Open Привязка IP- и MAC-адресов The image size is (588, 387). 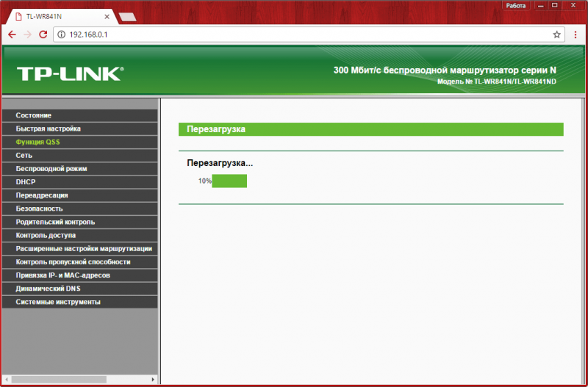(80, 275)
